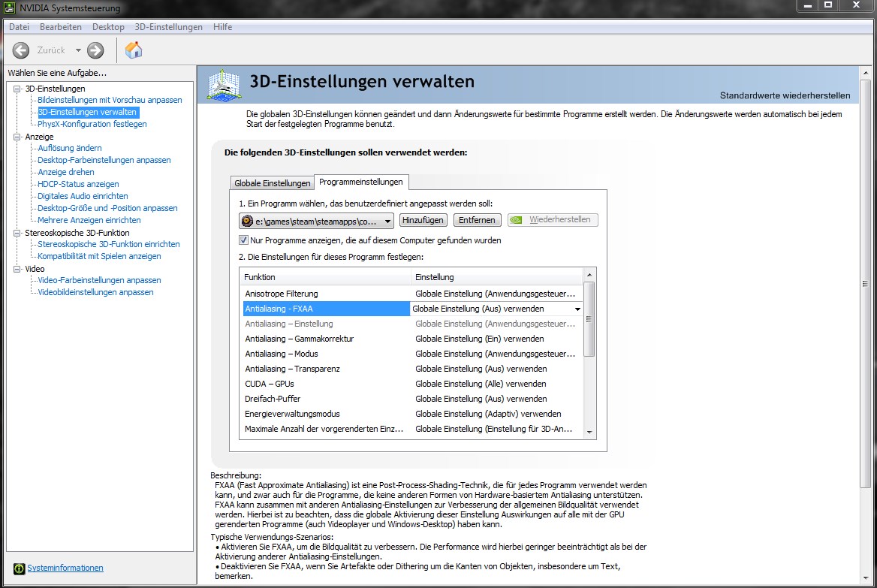This screenshot has width=877, height=588.
Task: Open the Systeminformationen link
Action: (65, 568)
